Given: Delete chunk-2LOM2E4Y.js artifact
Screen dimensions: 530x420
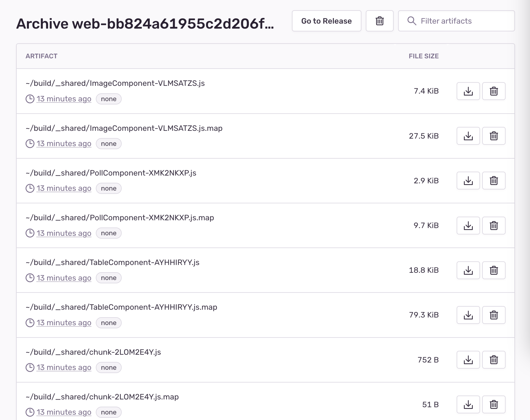Looking at the screenshot, I should [x=494, y=360].
